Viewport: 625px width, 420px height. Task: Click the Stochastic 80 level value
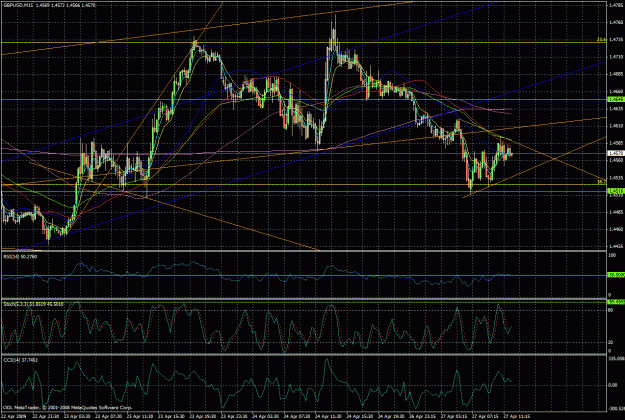(611, 309)
